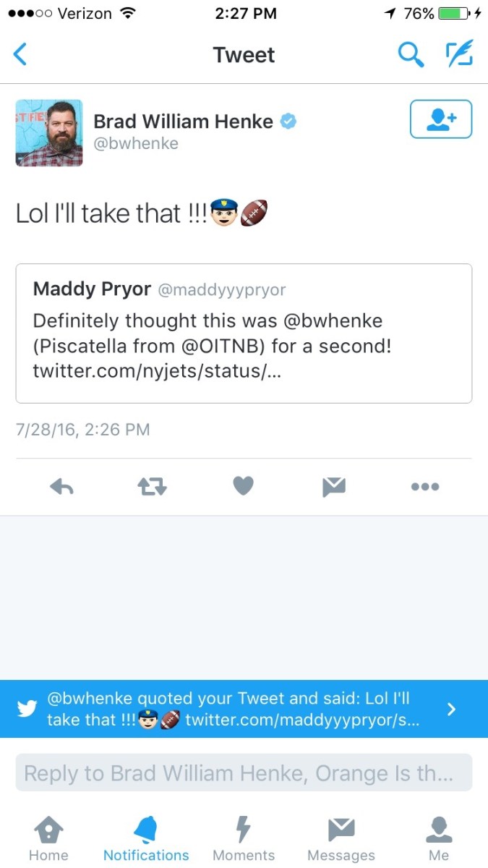
Task: Compose a new tweet with quill icon
Action: 458,54
